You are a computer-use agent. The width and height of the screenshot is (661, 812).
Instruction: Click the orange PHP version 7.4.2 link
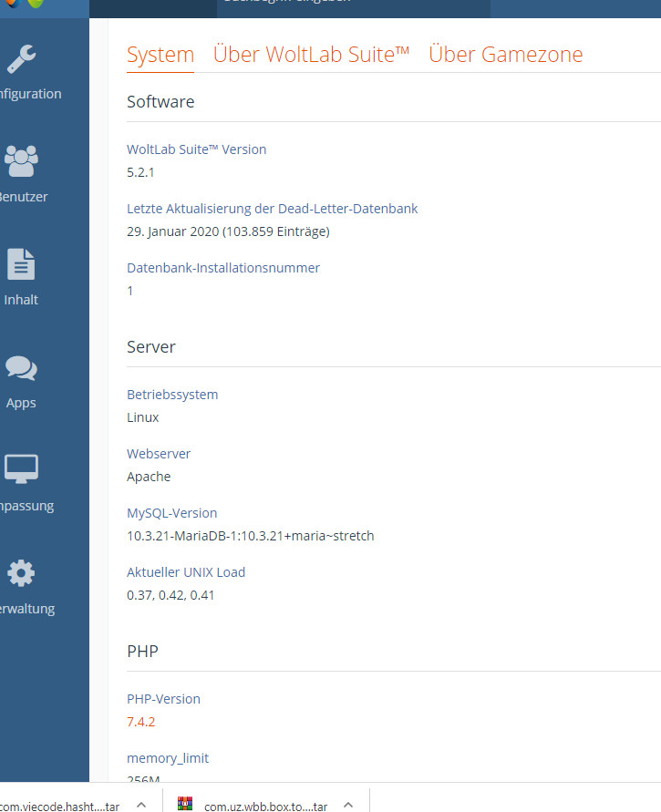coord(141,722)
